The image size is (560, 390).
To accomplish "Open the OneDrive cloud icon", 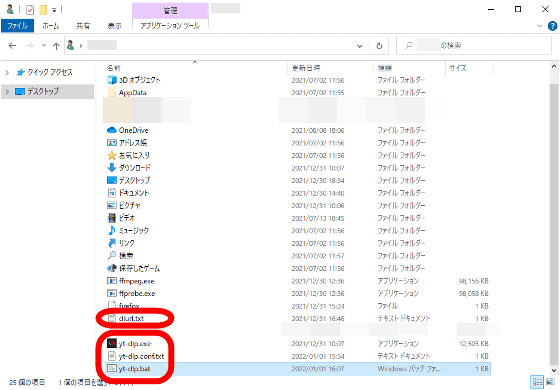I will point(112,130).
